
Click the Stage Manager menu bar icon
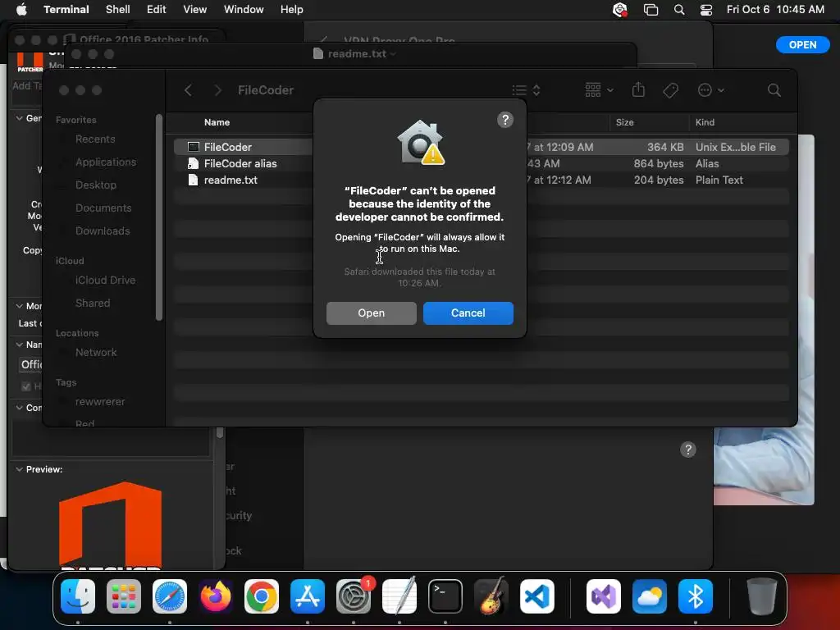point(651,10)
